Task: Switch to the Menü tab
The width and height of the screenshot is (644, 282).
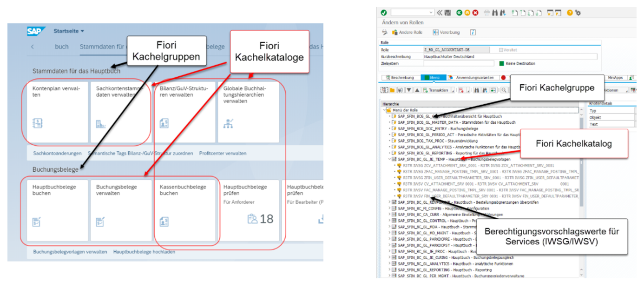Action: pos(434,78)
